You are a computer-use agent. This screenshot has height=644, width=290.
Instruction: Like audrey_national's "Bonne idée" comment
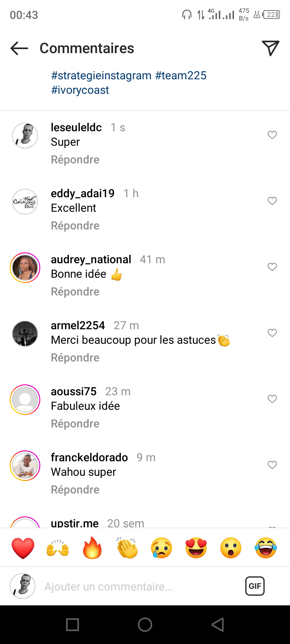[x=272, y=267]
